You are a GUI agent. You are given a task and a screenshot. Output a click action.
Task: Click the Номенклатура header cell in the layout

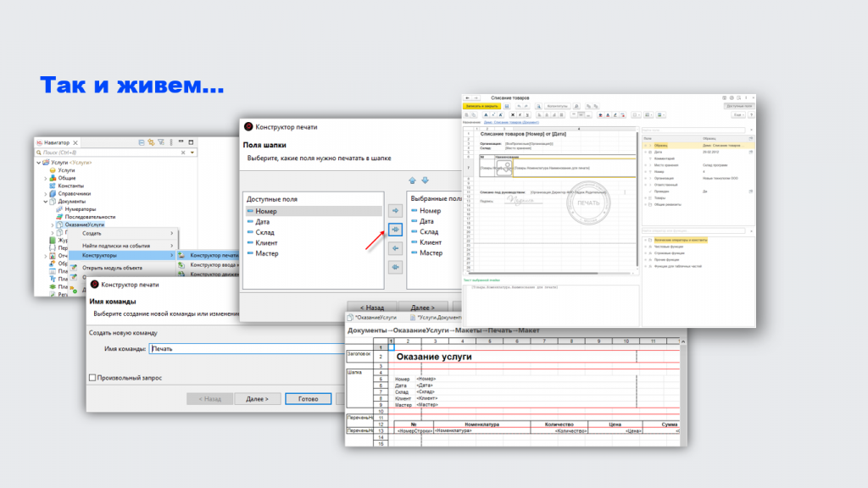point(481,424)
